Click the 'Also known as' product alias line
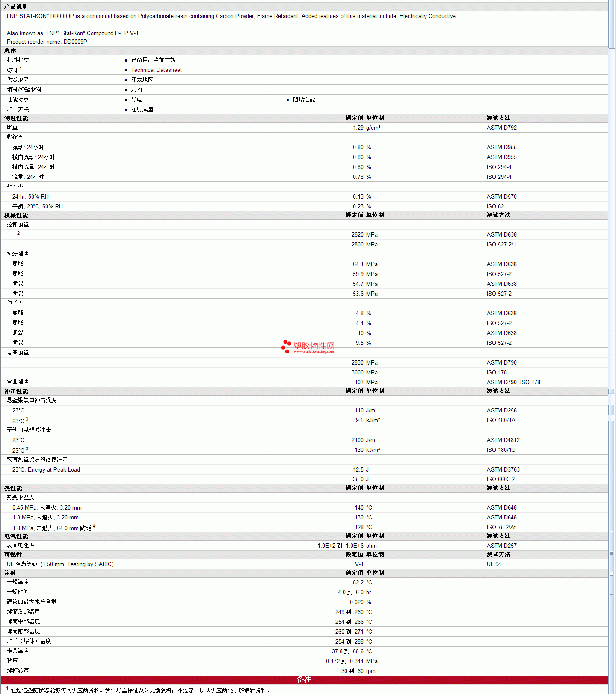Viewport: 616px width, 694px height. pyautogui.click(x=73, y=33)
